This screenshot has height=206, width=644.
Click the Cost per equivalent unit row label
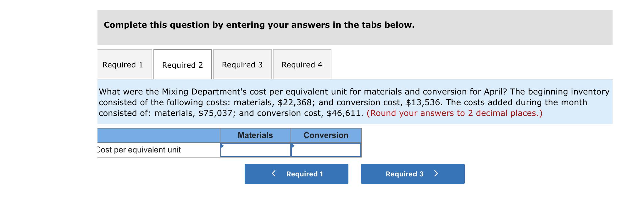pyautogui.click(x=138, y=150)
